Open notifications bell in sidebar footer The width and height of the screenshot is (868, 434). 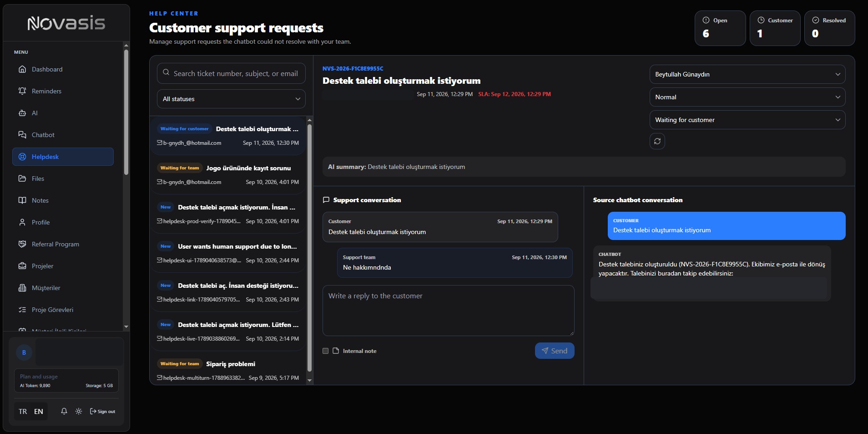pyautogui.click(x=64, y=411)
